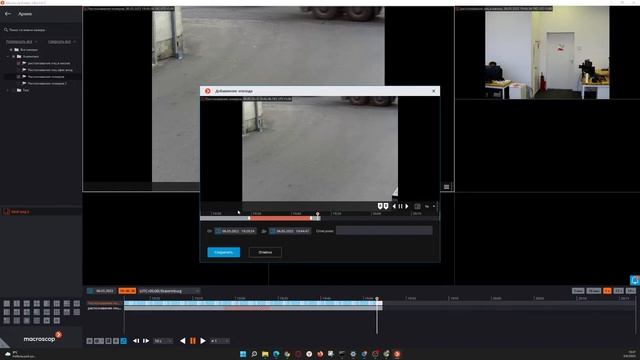Pause playback in the dialog player
The height and width of the screenshot is (360, 640).
pyautogui.click(x=400, y=207)
